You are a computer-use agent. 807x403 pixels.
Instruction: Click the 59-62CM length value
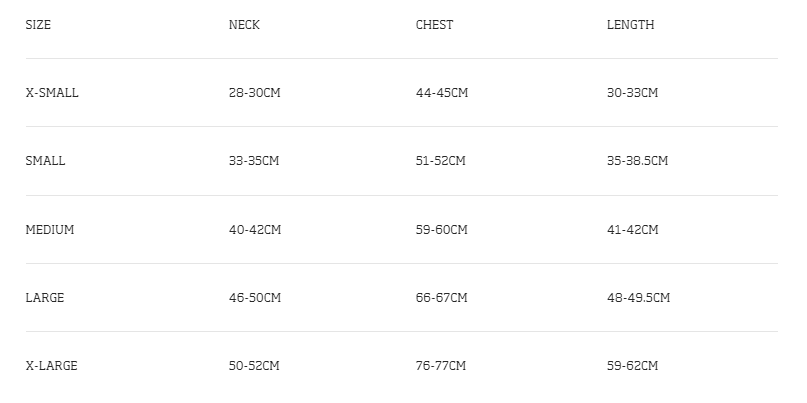632,366
